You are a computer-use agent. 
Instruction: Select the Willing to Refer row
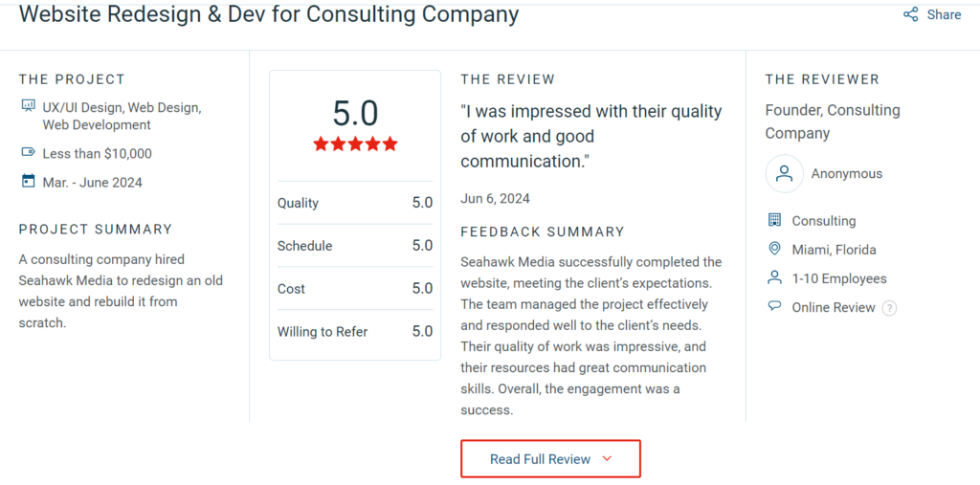(x=355, y=331)
